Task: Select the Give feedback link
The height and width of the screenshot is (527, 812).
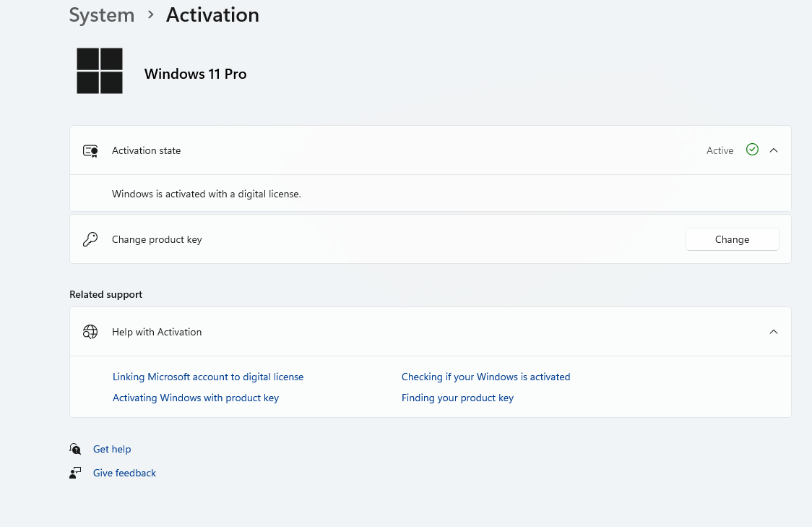Action: [124, 473]
